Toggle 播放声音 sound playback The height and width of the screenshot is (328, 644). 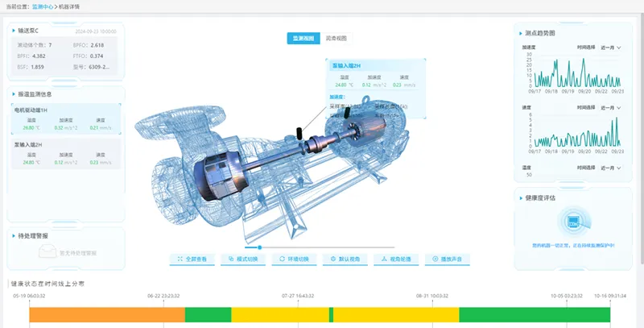click(x=447, y=259)
